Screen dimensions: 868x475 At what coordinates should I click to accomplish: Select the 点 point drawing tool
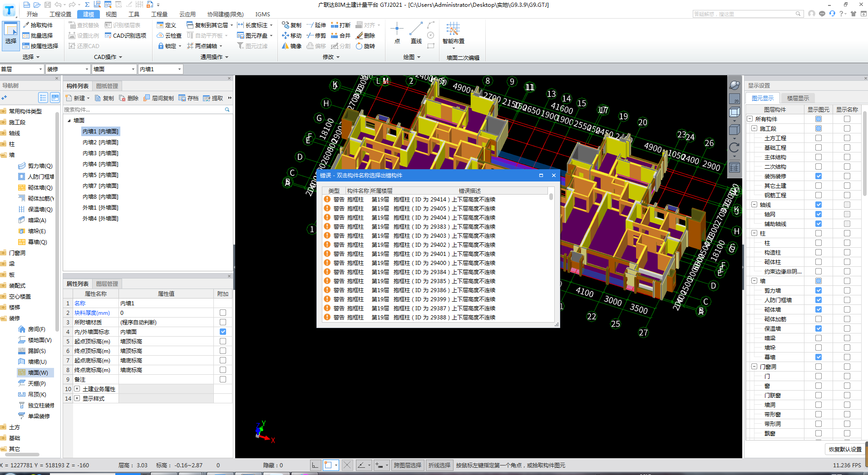click(x=397, y=33)
